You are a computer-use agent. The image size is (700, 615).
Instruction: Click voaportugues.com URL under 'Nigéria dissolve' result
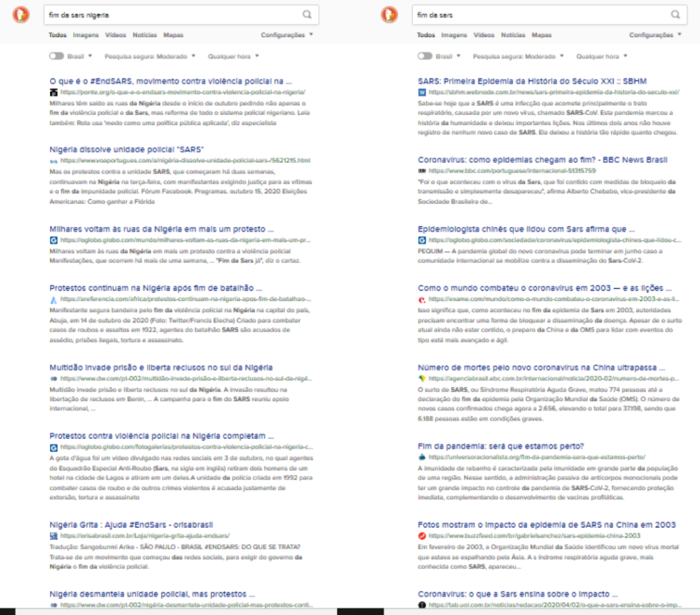click(x=185, y=161)
